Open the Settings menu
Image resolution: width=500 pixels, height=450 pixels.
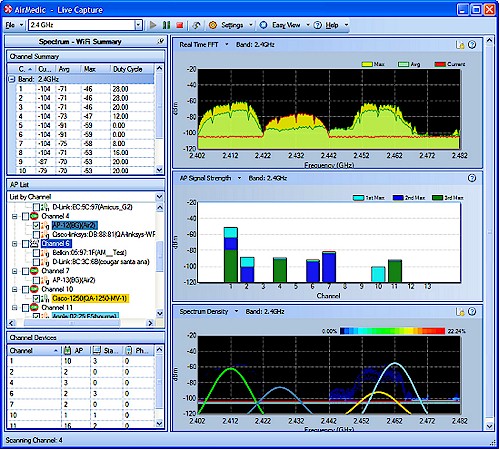point(232,25)
